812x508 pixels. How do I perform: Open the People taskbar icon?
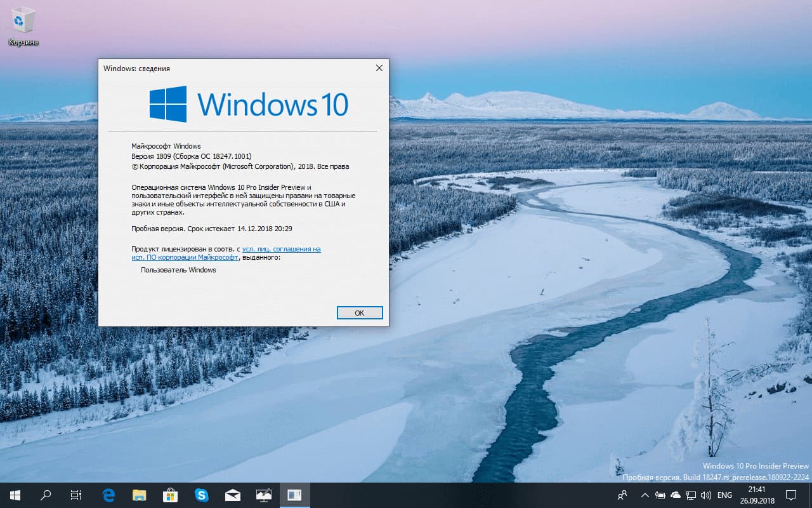622,495
